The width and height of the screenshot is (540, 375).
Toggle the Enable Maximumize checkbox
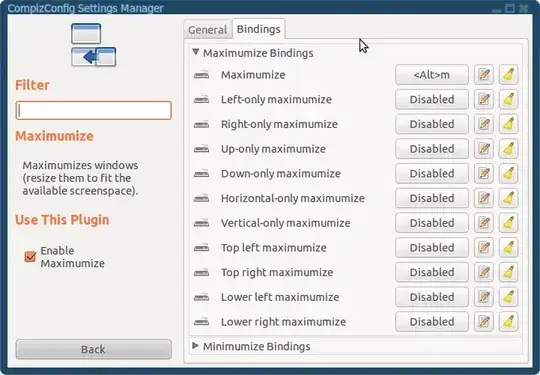click(30, 257)
